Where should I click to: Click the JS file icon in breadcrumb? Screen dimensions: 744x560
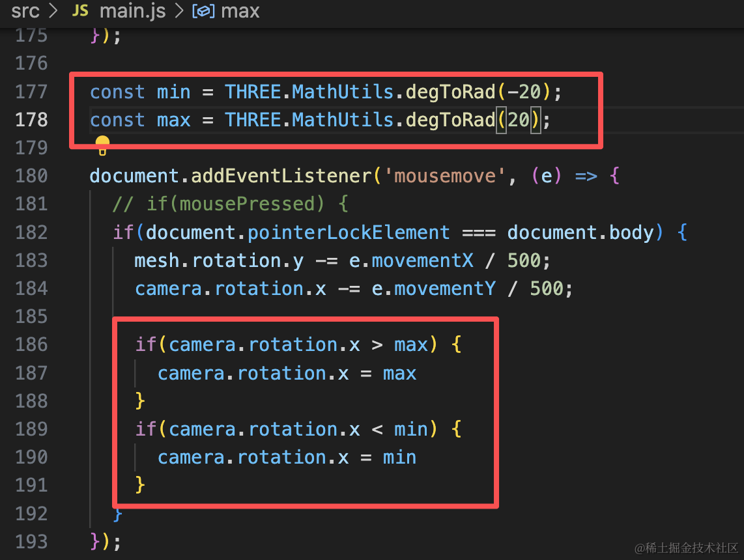(80, 11)
